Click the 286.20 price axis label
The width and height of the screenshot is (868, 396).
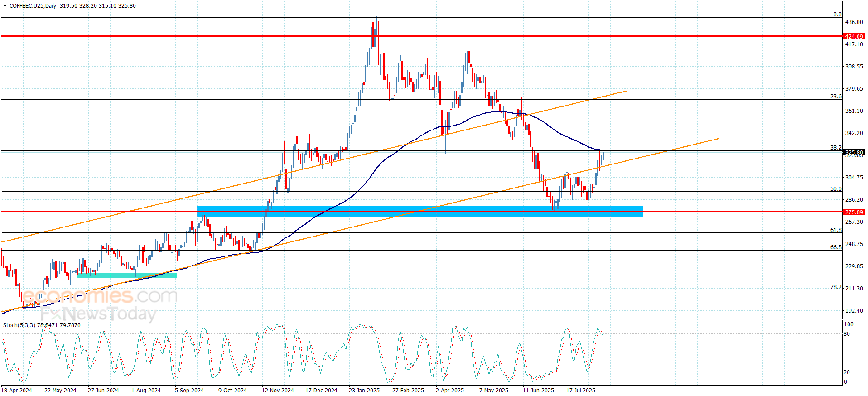(854, 200)
